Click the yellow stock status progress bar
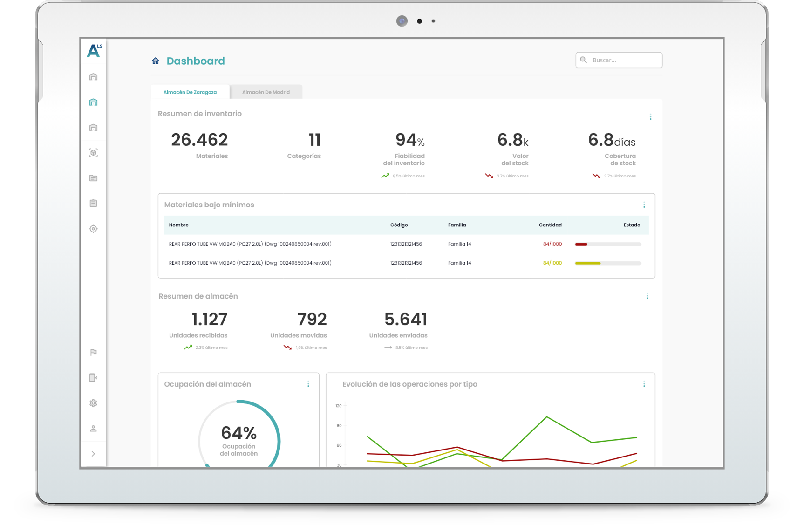The image size is (804, 532). pyautogui.click(x=608, y=263)
